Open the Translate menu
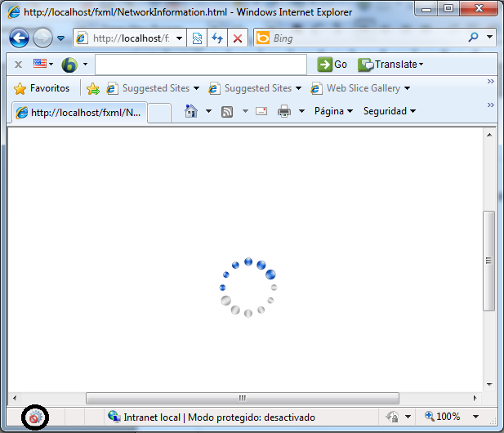504x433 pixels. (x=390, y=65)
